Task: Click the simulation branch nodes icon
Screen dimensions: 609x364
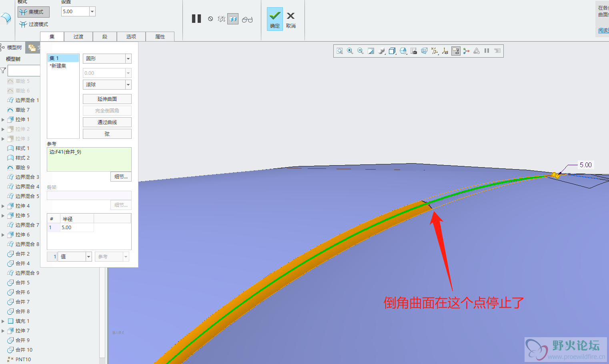Action: pyautogui.click(x=466, y=51)
